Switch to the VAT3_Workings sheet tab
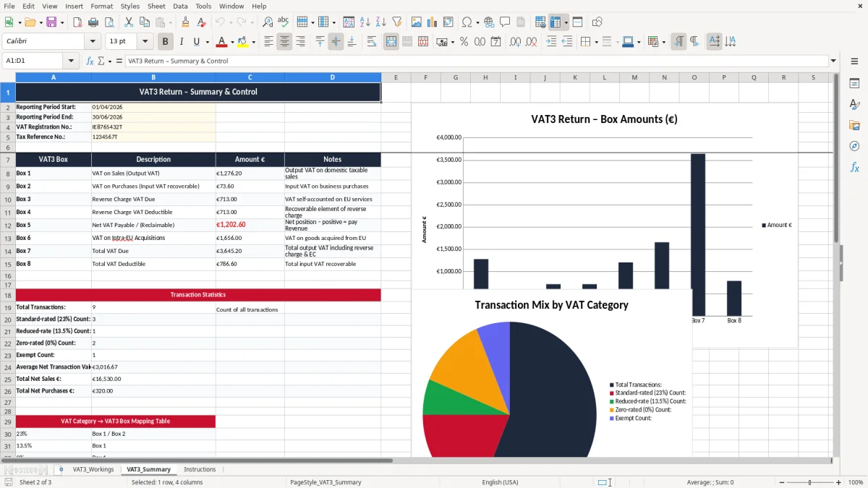 pyautogui.click(x=93, y=470)
